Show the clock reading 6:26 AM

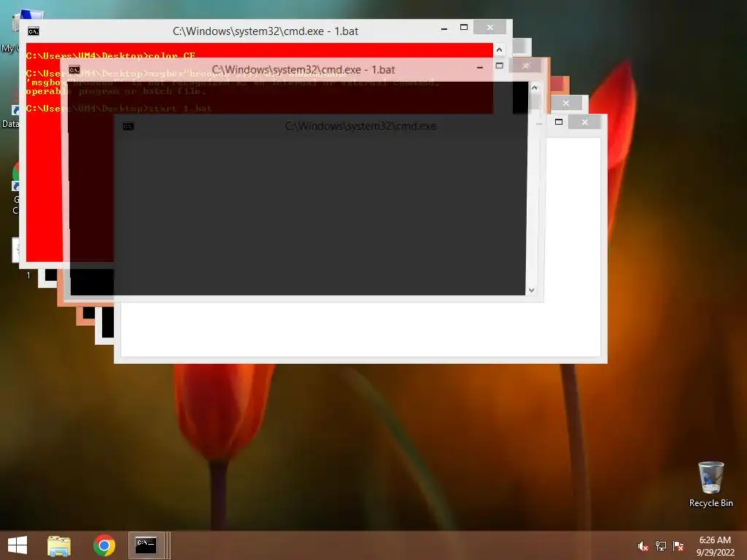click(x=715, y=540)
